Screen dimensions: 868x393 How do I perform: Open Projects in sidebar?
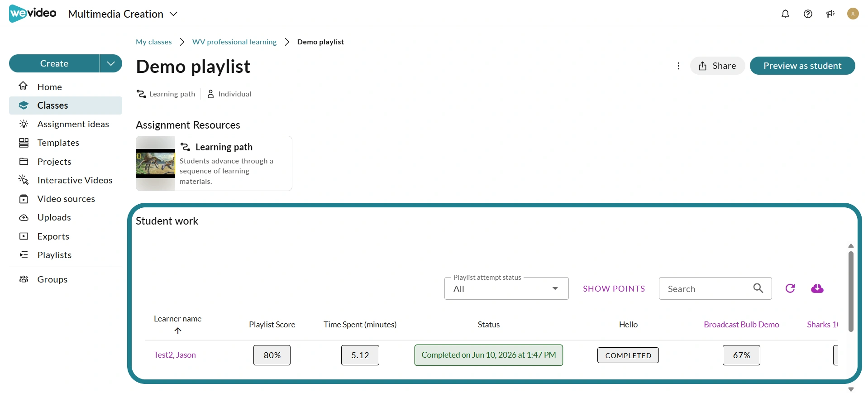[66, 162]
